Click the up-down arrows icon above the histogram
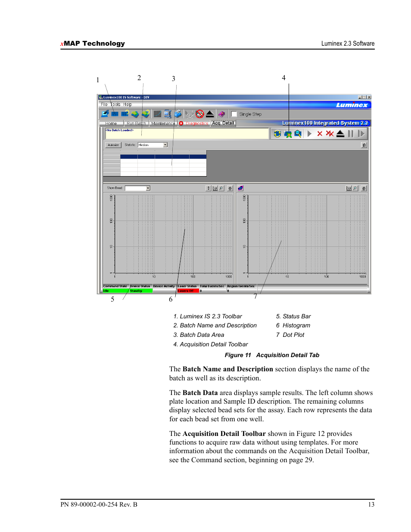Screen dimensions: 411x532 point(209,188)
